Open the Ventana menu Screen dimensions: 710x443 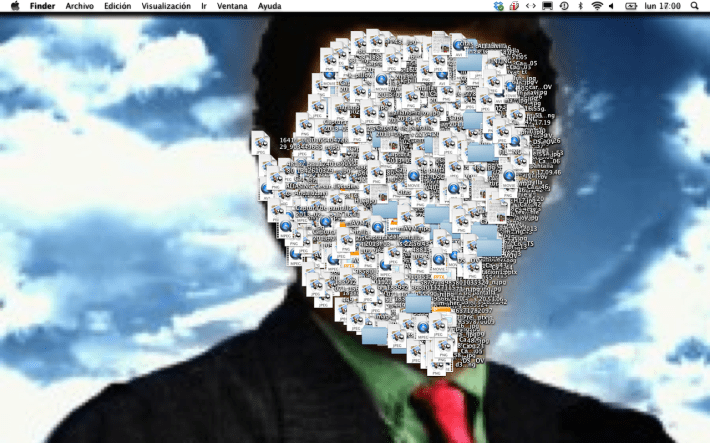(233, 6)
